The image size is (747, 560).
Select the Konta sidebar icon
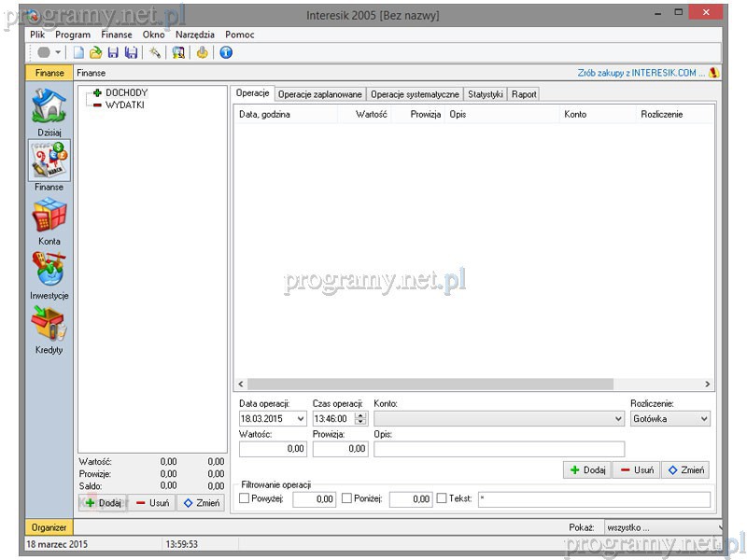[x=49, y=216]
